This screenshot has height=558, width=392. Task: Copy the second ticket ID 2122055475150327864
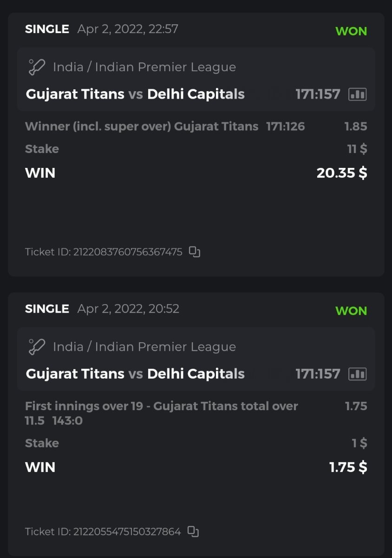(x=193, y=531)
